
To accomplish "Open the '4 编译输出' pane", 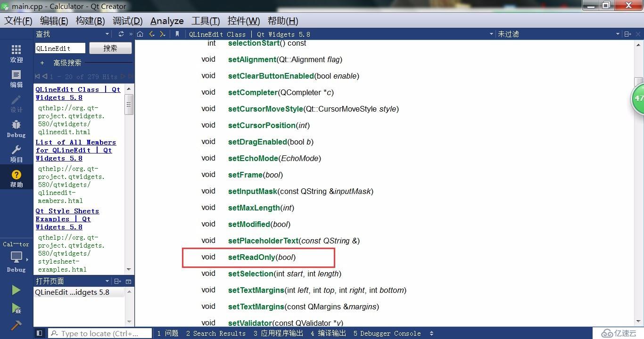I will pyautogui.click(x=328, y=333).
